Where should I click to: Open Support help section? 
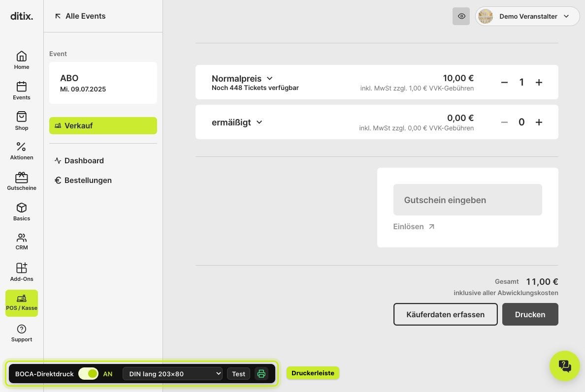(x=22, y=333)
